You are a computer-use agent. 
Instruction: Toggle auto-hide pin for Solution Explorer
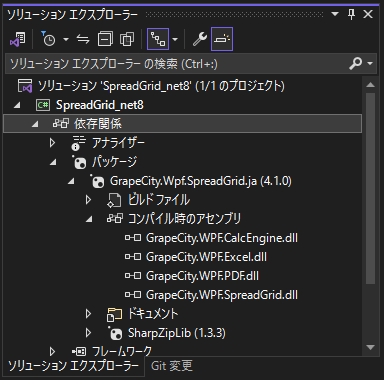(x=351, y=14)
